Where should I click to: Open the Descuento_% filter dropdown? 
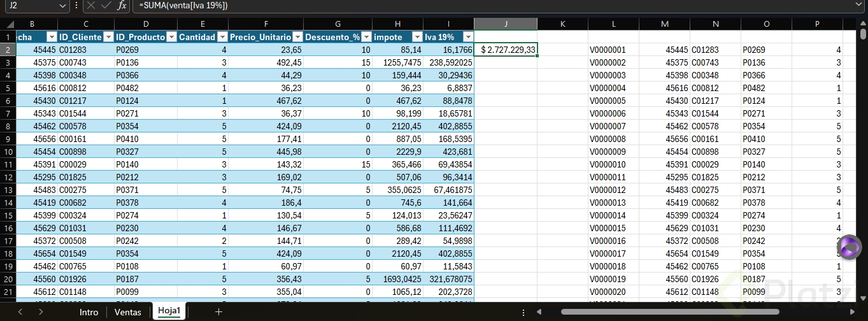(366, 37)
